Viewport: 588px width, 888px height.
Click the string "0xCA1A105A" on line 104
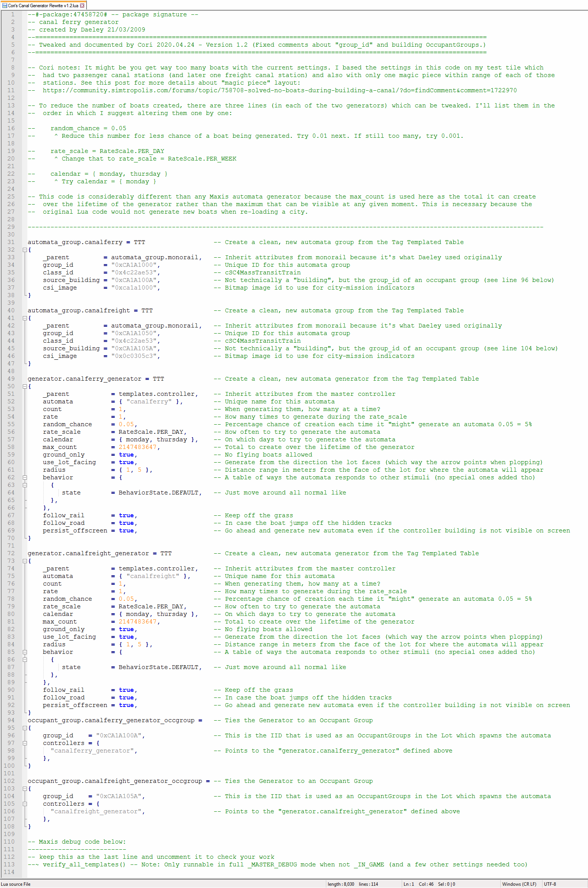point(119,796)
